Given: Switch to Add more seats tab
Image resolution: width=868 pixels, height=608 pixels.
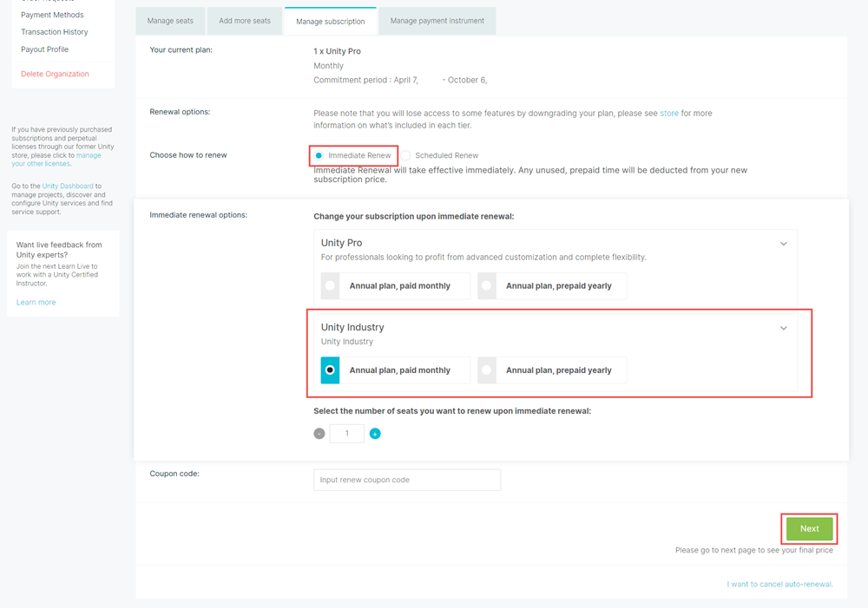Looking at the screenshot, I should (x=245, y=21).
